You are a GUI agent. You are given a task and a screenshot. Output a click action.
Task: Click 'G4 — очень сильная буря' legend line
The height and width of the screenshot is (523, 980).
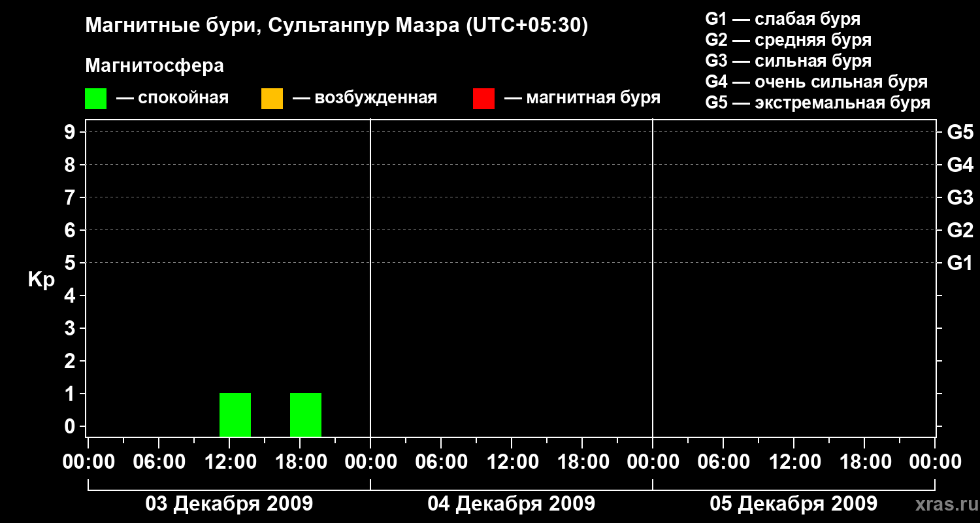[x=817, y=82]
